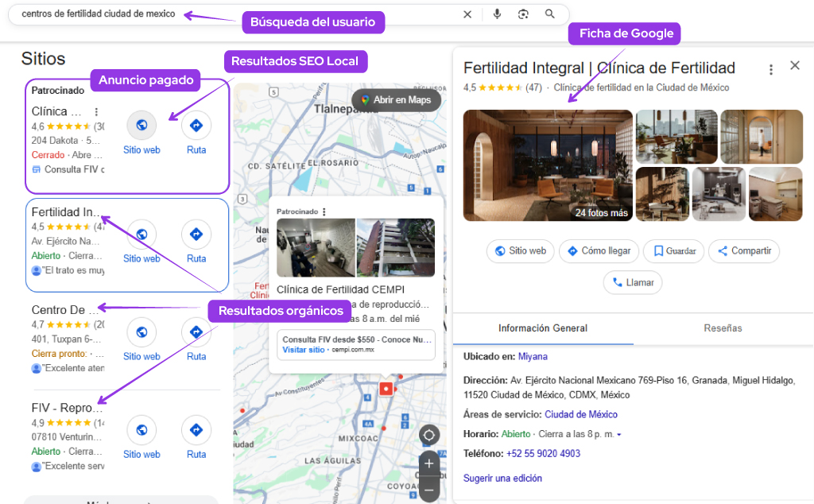Image resolution: width=814 pixels, height=504 pixels.
Task: Expand opening hours dropdown arrow
Action: [x=619, y=435]
